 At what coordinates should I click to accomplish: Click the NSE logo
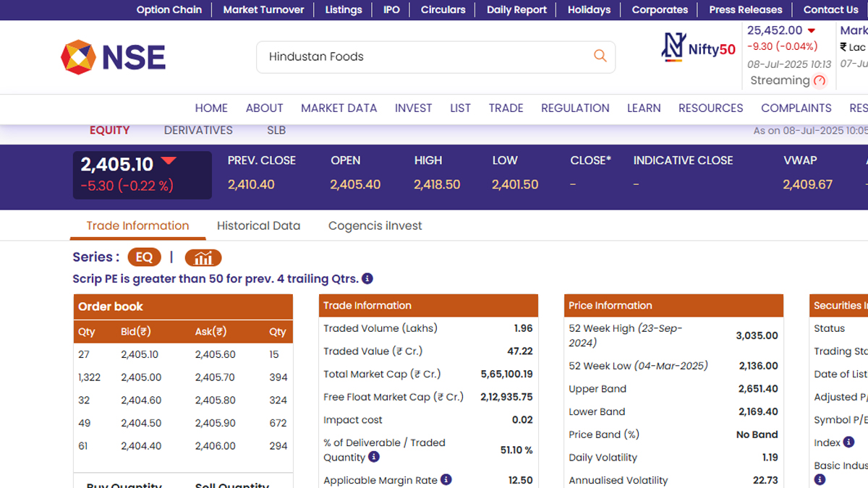click(113, 57)
